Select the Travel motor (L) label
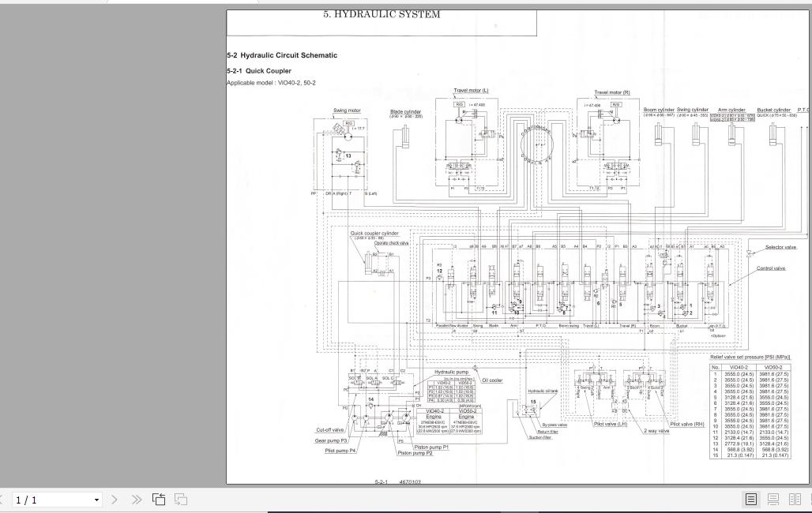 [471, 91]
